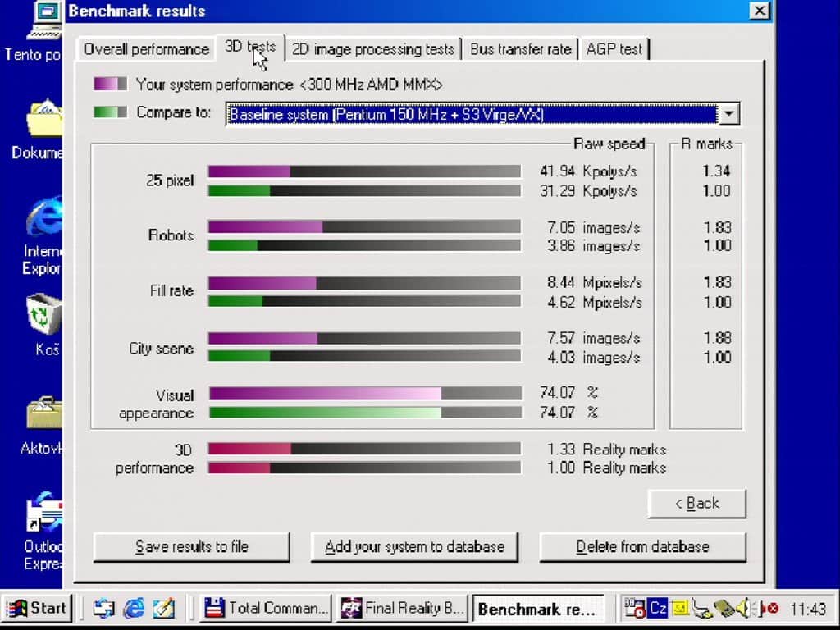Viewport: 840px width, 630px height.
Task: Click the 7.05 images/s value
Action: click(594, 228)
